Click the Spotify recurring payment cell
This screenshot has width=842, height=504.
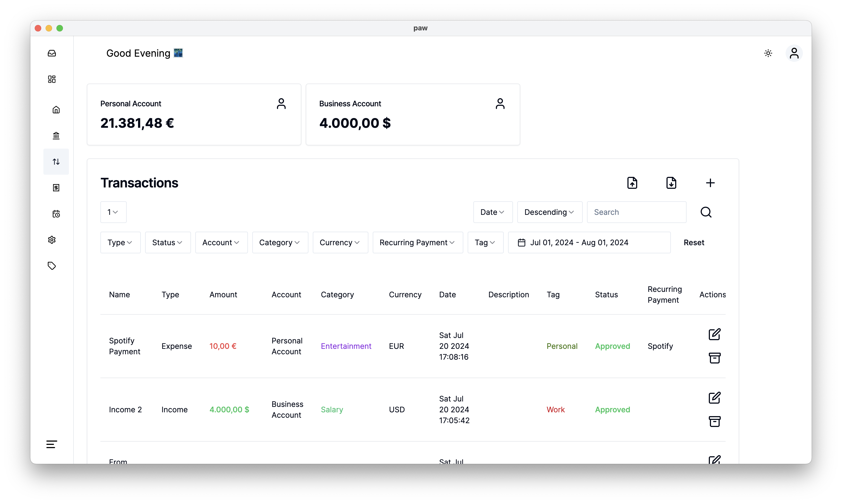(660, 346)
